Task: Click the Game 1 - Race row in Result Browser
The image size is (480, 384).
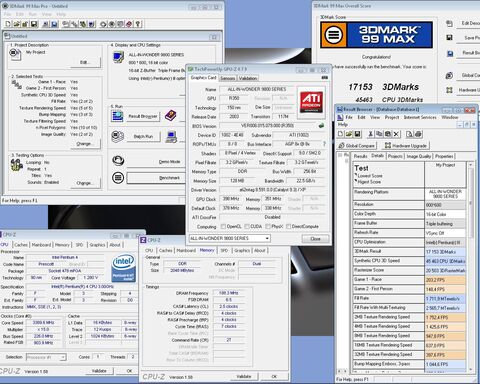Action: coord(409,280)
